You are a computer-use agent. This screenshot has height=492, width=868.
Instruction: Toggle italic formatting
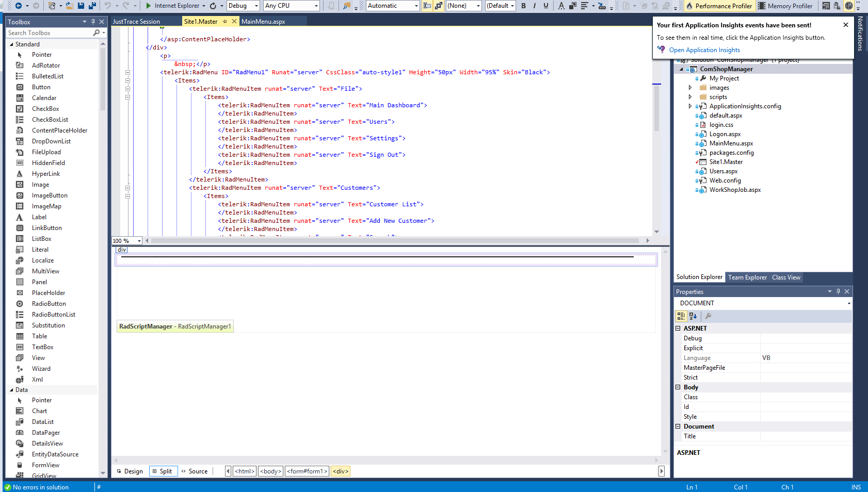click(535, 6)
